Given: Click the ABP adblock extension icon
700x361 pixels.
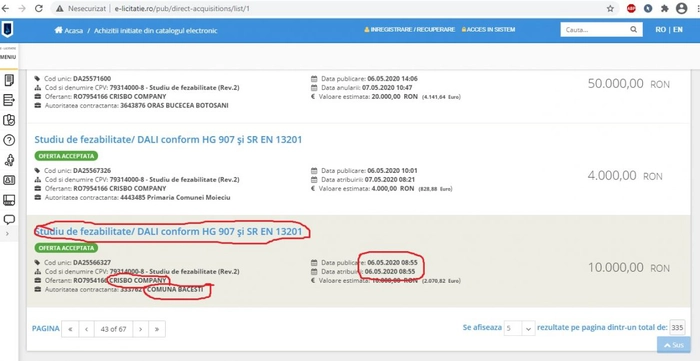Looking at the screenshot, I should 631,8.
